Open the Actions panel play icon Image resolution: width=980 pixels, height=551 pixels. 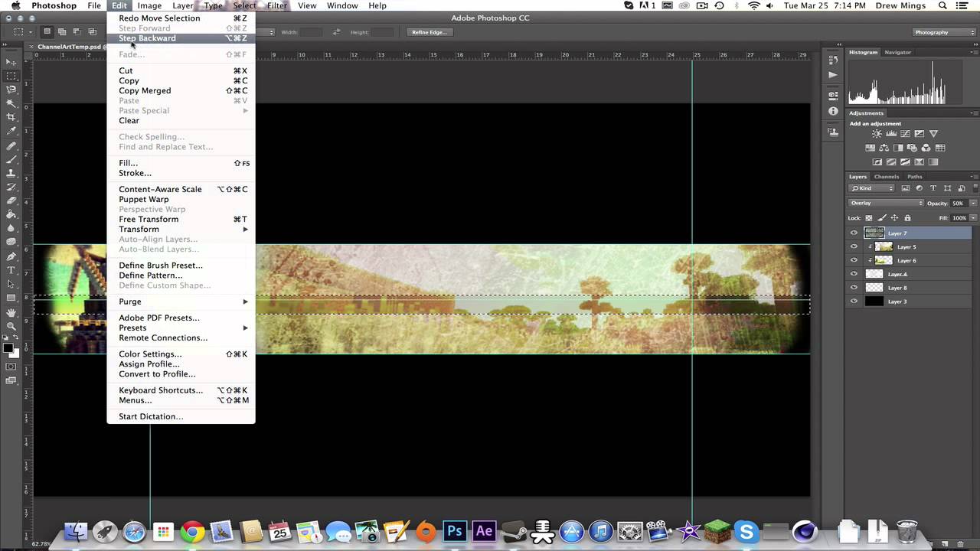click(x=833, y=75)
